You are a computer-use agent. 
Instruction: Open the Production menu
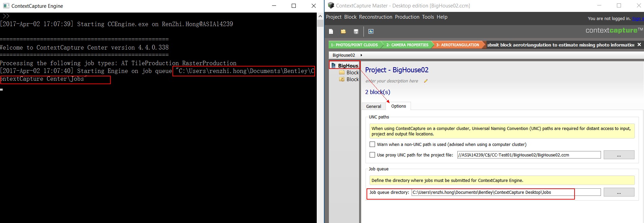(x=407, y=17)
